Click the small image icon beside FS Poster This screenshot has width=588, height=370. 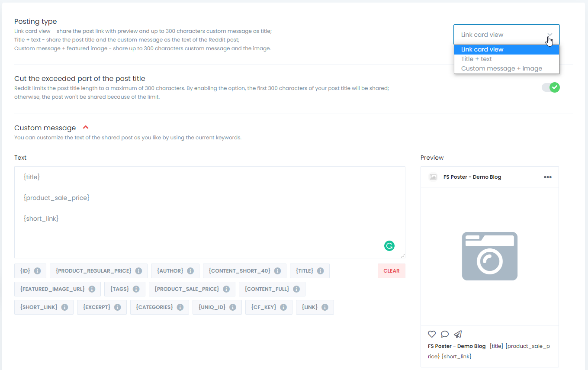(x=433, y=177)
